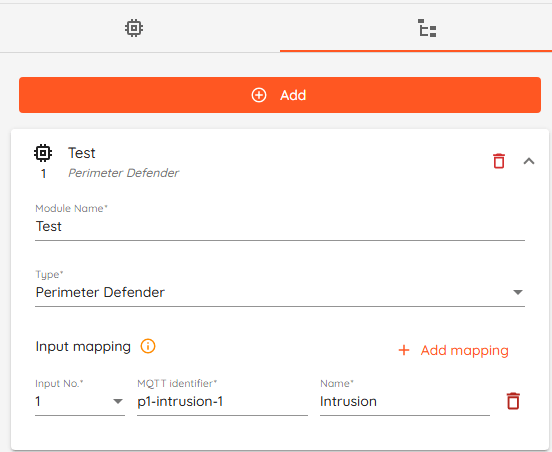The image size is (552, 452).
Task: Show Input mapping info tooltip icon
Action: pos(148,346)
